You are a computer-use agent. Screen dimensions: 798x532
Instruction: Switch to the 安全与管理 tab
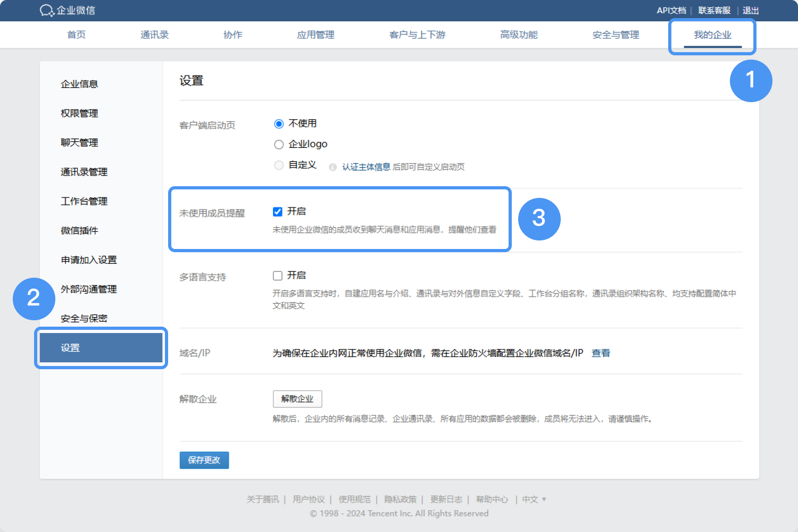[x=616, y=35]
